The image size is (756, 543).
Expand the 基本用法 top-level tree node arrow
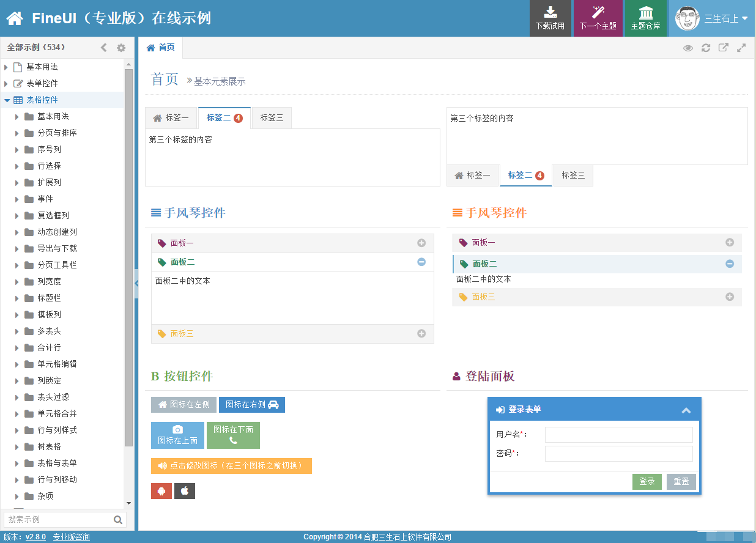coord(6,67)
